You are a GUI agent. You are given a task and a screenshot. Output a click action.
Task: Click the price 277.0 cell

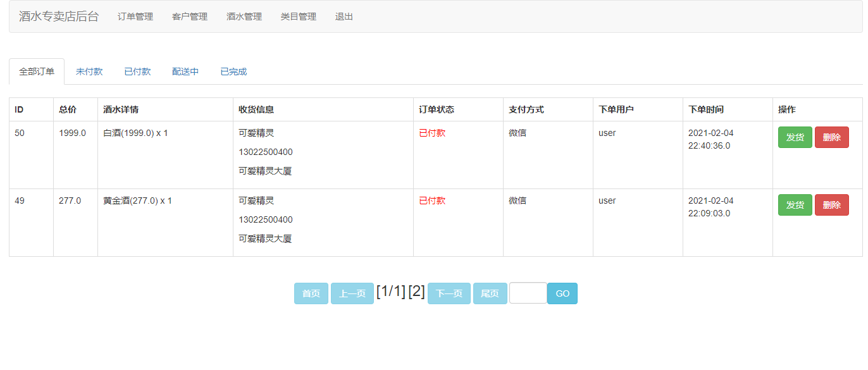(x=76, y=223)
